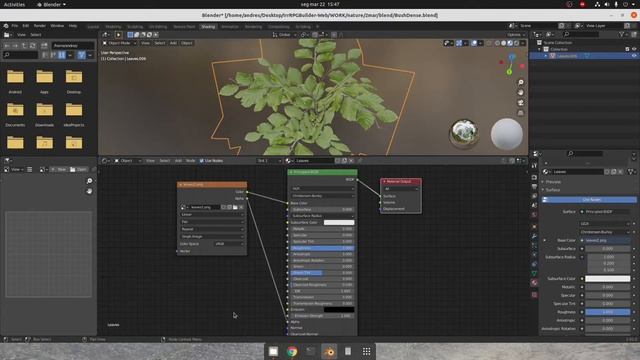Open the node editor Add menu
Image resolution: width=640 pixels, height=360 pixels.
point(178,161)
